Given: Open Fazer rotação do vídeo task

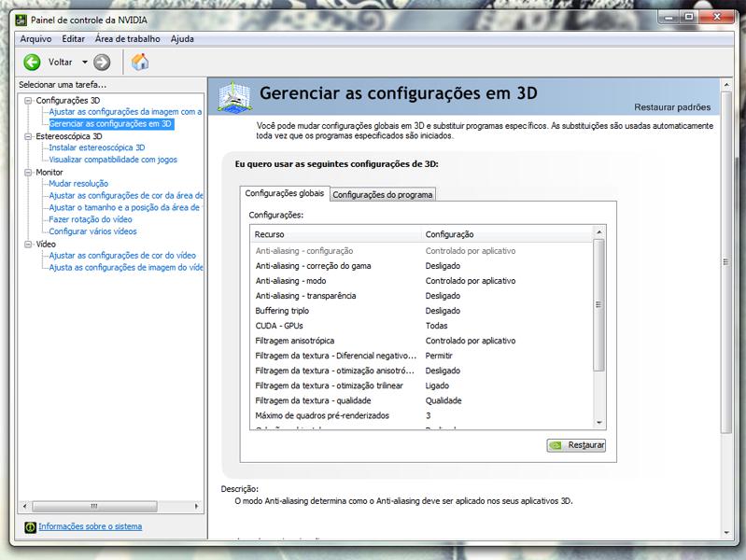Looking at the screenshot, I should pos(91,219).
